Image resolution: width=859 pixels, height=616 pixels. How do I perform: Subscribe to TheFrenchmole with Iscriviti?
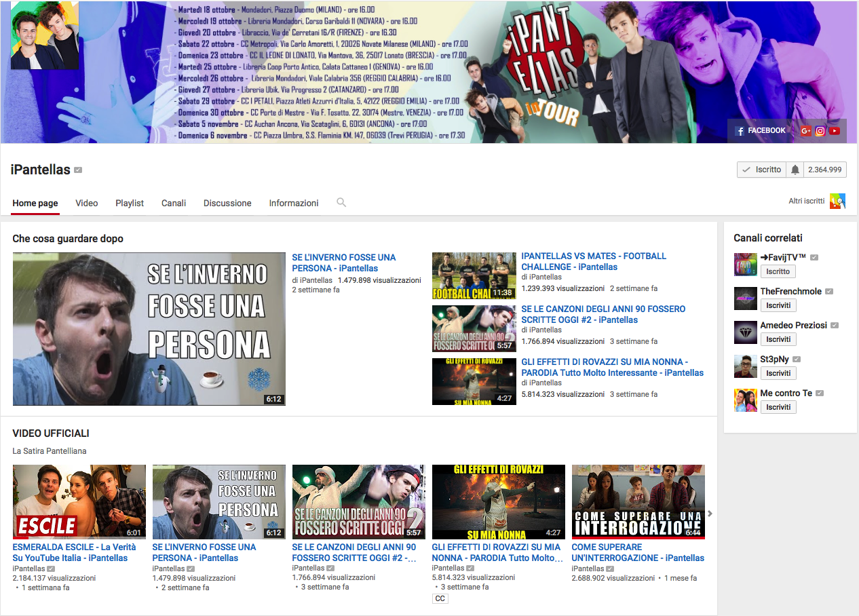(x=778, y=305)
